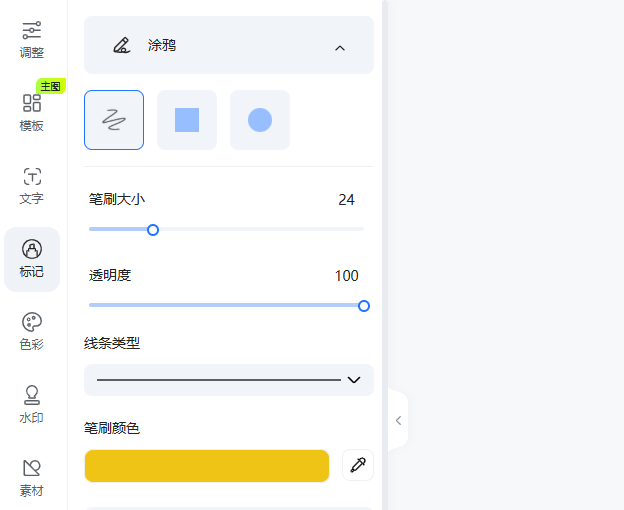Open the 水印 watermark panel
Image resolution: width=624 pixels, height=510 pixels.
pos(32,405)
